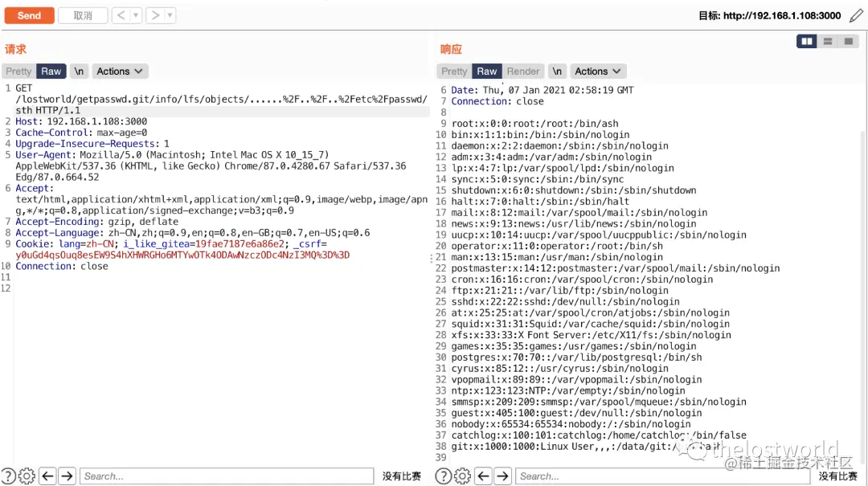Focus the request Search field

tap(227, 476)
